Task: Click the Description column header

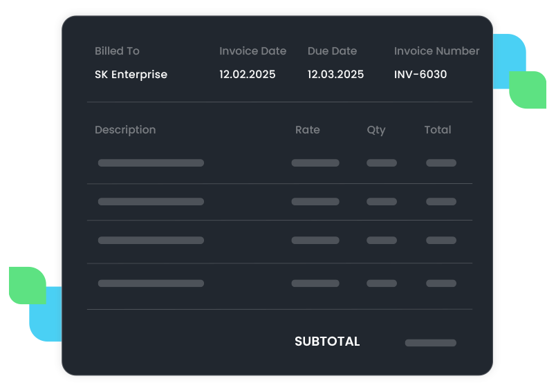Action: coord(125,130)
